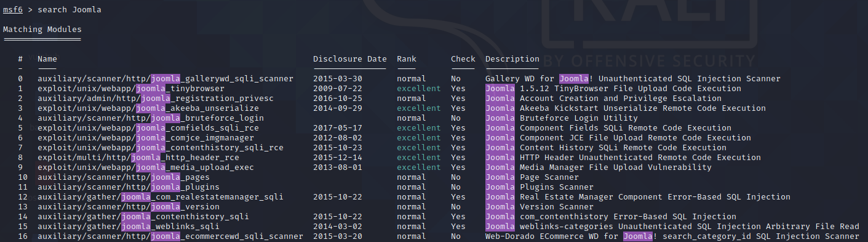Image resolution: width=868 pixels, height=242 pixels.
Task: Click the 'normal' rank of joomla_plugins row
Action: [x=412, y=187]
